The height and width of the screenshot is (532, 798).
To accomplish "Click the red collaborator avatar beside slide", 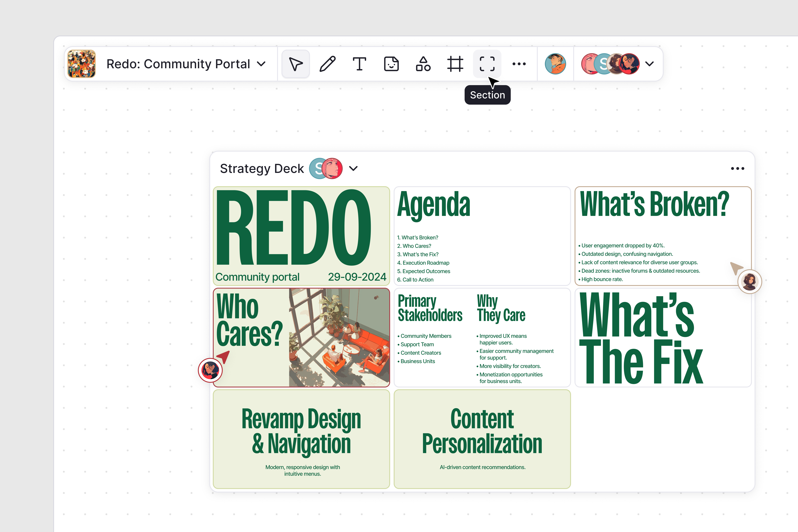I will pos(210,370).
